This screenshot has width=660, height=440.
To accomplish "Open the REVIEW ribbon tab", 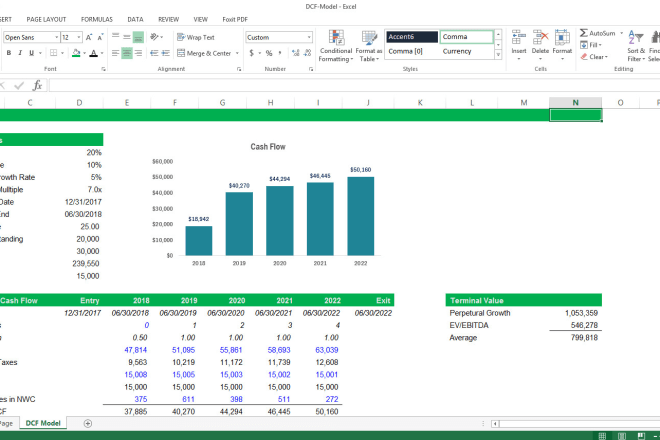I will pyautogui.click(x=168, y=19).
